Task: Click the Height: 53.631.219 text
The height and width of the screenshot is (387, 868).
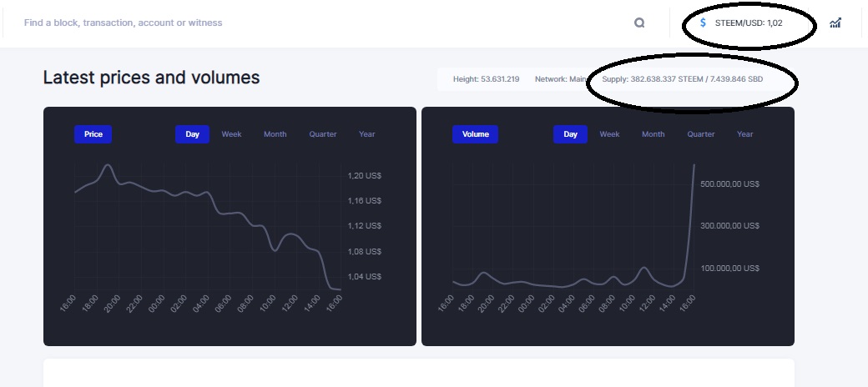Action: pos(486,79)
